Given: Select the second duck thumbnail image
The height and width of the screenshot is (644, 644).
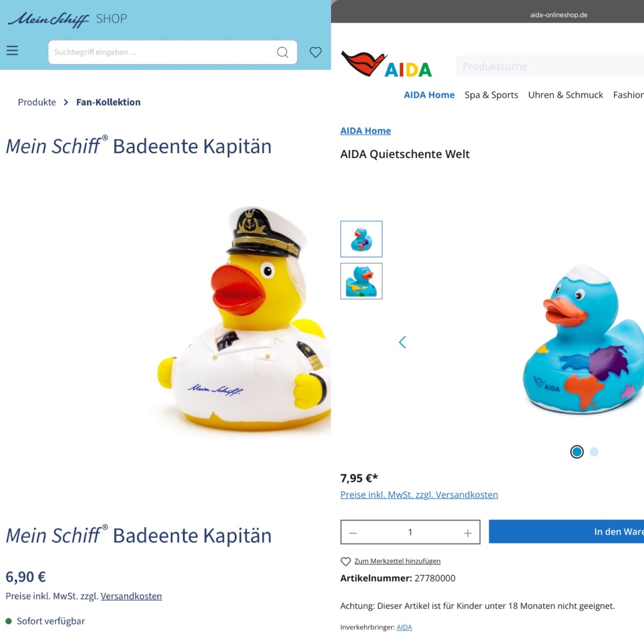Looking at the screenshot, I should pyautogui.click(x=361, y=281).
